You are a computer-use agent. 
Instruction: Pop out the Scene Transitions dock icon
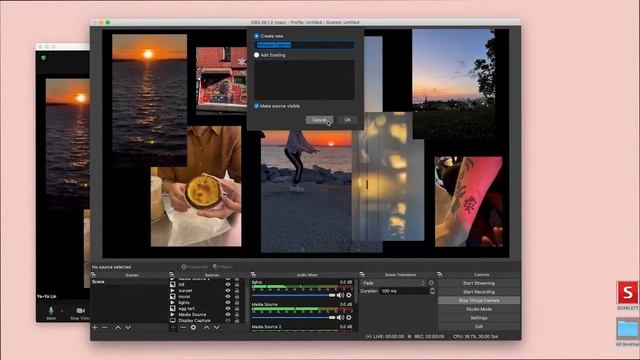coord(362,275)
